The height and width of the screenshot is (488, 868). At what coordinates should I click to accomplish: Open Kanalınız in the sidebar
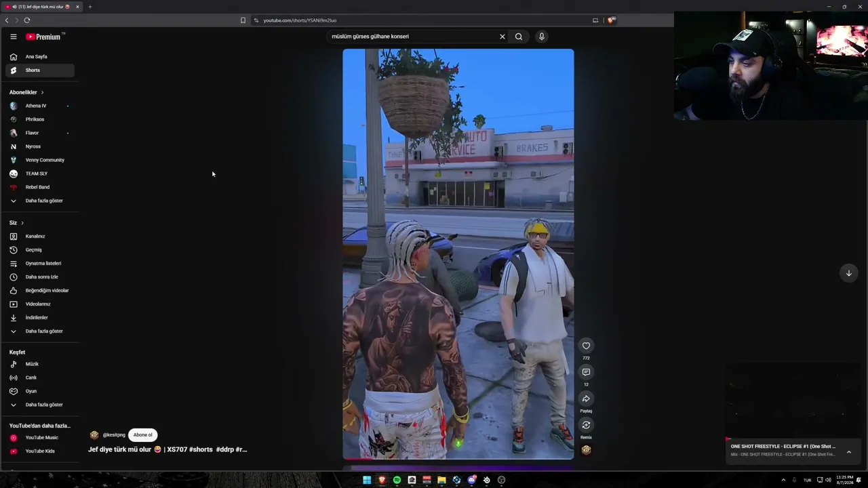pos(40,237)
